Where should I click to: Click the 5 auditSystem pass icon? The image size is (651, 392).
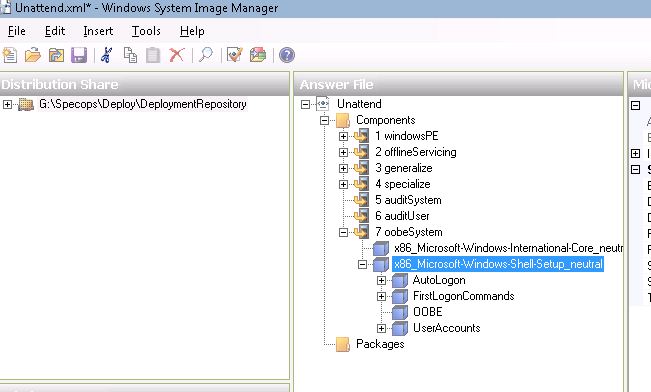click(x=361, y=200)
